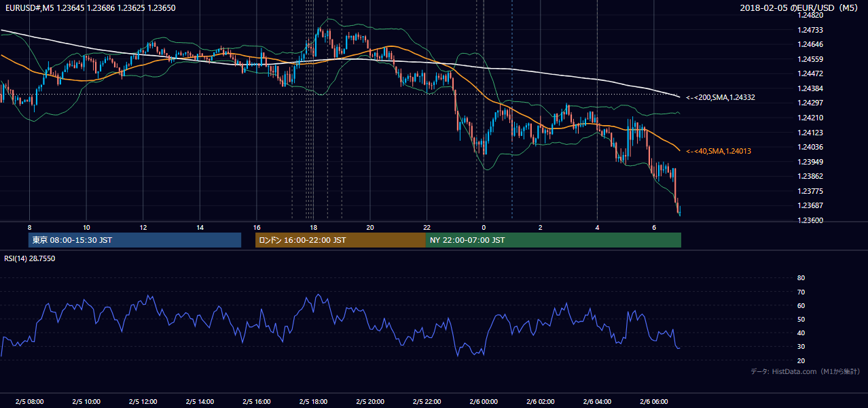
Task: Click the '2/5 20:00' date label
Action: 369,401
